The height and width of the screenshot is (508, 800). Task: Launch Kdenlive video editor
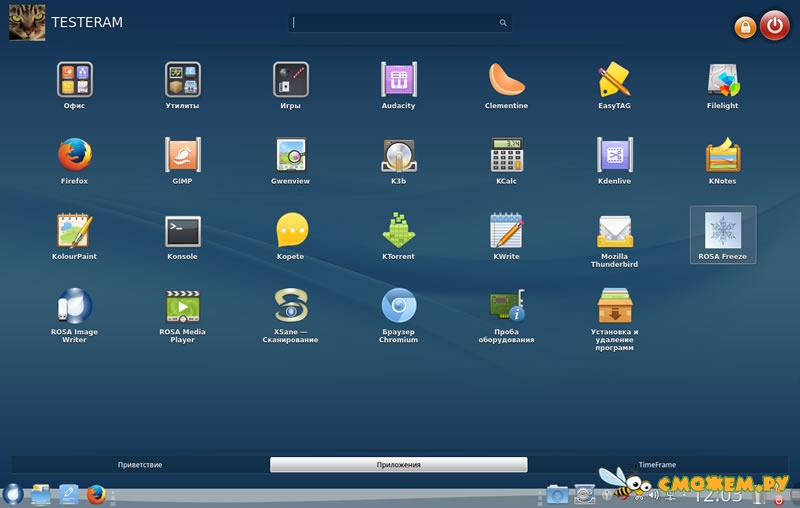point(614,160)
